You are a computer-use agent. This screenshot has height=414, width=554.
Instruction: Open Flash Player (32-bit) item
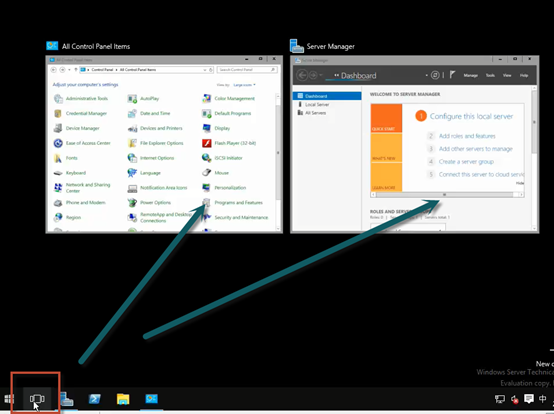pos(229,143)
